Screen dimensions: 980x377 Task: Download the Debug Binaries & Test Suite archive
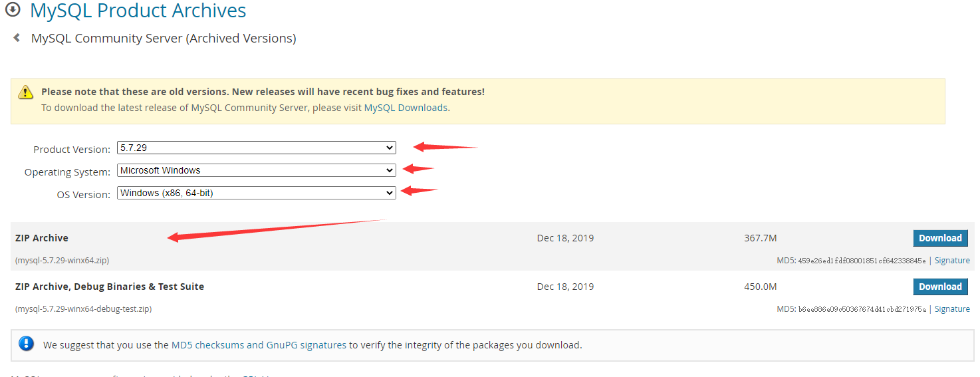[940, 287]
